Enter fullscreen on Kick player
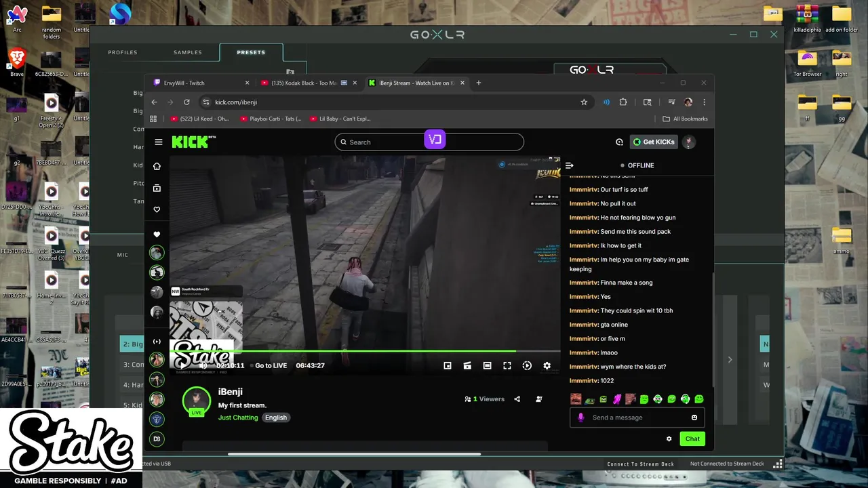 point(507,365)
